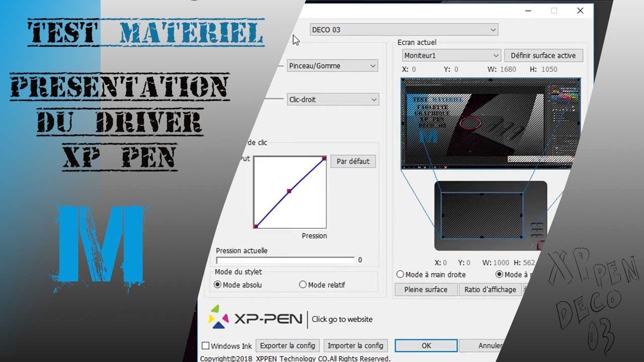Image resolution: width=644 pixels, height=362 pixels.
Task: Enable the Windows Ink checkbox
Action: [x=206, y=346]
